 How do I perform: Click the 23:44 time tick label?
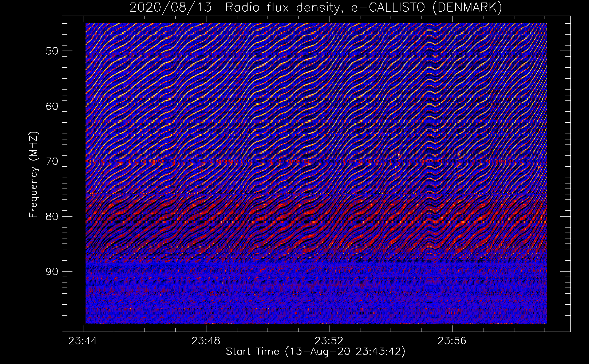tap(83, 341)
